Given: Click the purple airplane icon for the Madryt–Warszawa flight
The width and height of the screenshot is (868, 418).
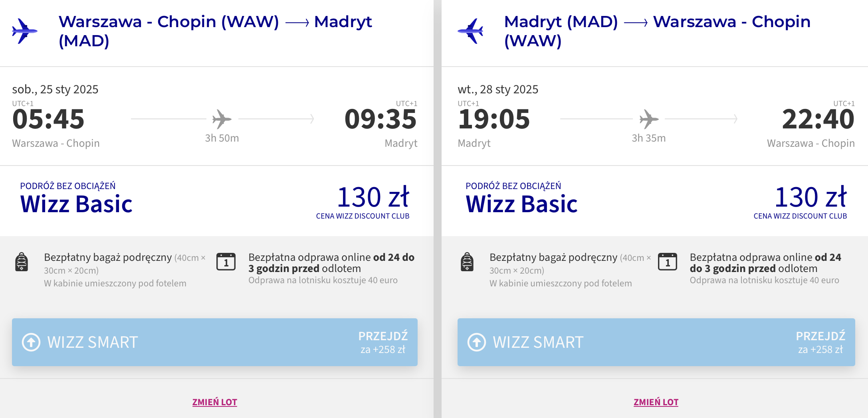Looking at the screenshot, I should click(470, 31).
